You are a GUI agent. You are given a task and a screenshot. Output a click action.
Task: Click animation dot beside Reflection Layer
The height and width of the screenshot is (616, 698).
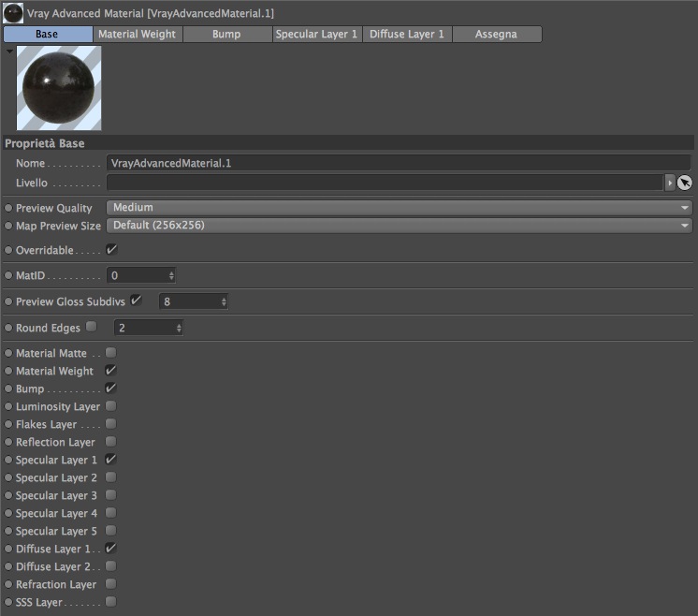coord(8,442)
